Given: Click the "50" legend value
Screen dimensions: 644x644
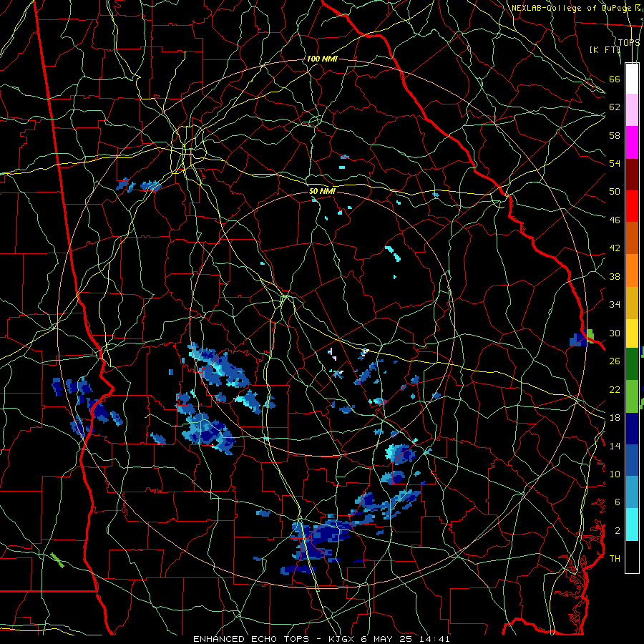Looking at the screenshot, I should pos(615,192).
